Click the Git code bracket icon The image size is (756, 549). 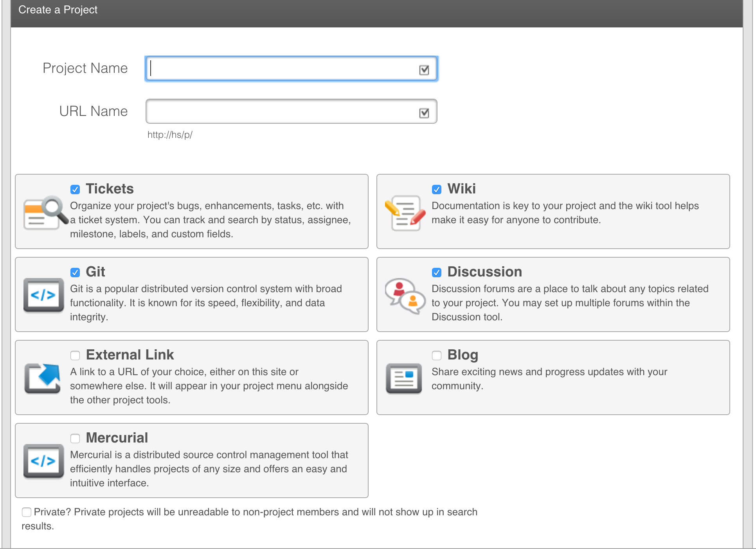[x=43, y=295]
